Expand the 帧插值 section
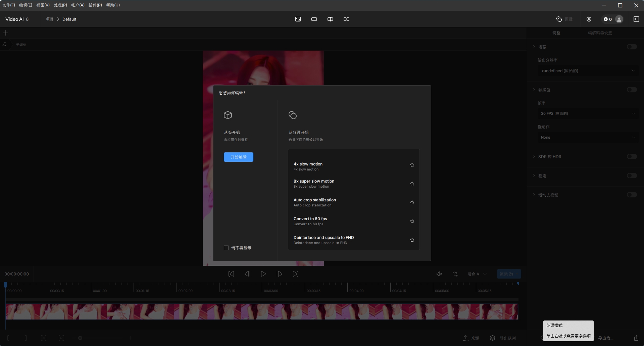This screenshot has height=346, width=644. [x=534, y=90]
